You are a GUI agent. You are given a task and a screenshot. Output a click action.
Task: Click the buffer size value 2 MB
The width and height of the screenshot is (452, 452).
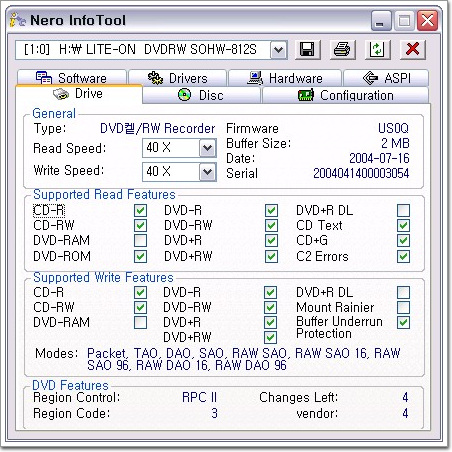click(395, 143)
